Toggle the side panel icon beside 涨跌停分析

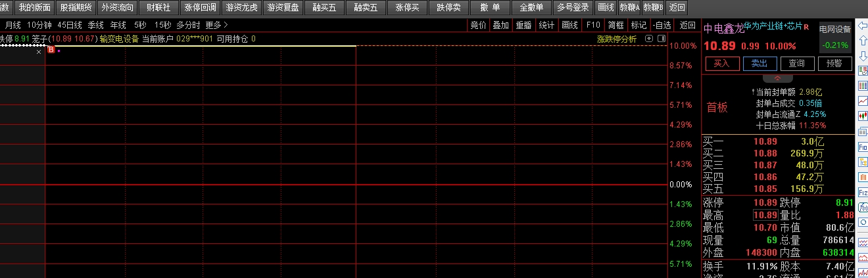[660, 39]
